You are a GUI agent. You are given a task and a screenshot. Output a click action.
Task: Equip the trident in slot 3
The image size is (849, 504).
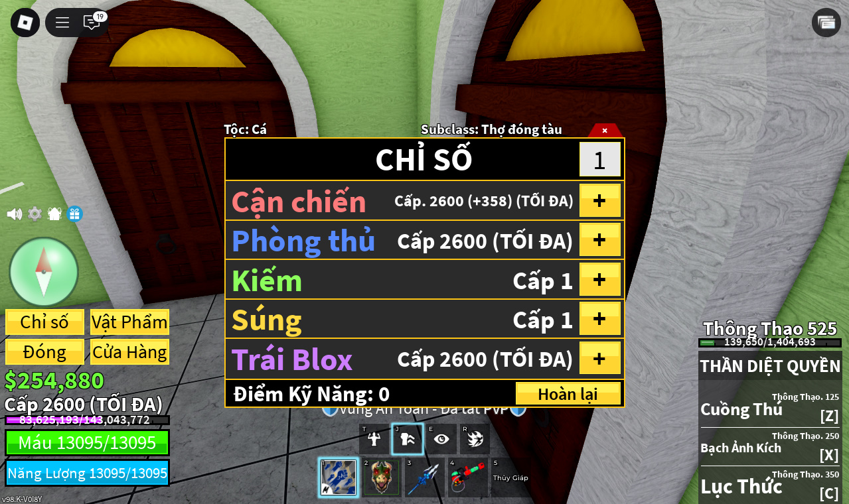[424, 477]
